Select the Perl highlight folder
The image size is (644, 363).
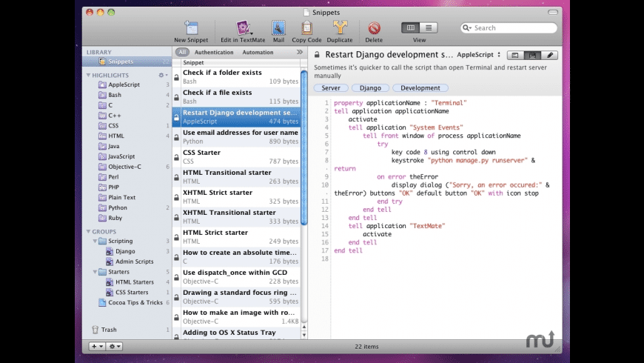(113, 177)
